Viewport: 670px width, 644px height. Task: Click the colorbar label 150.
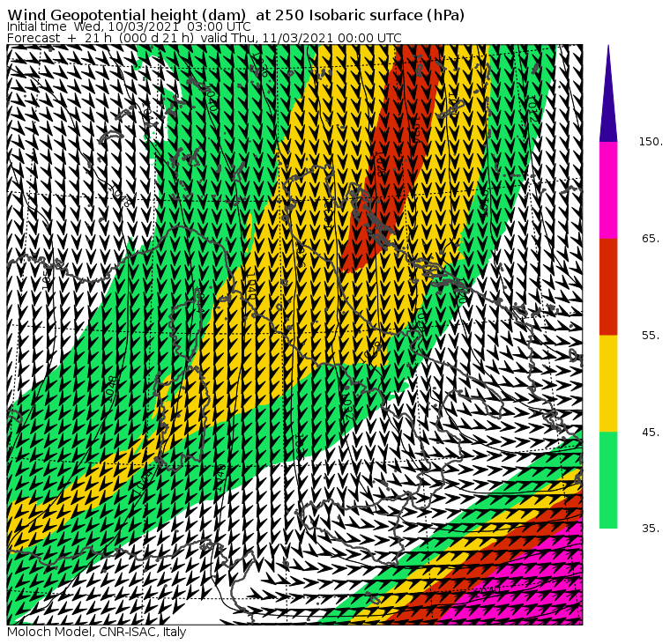point(651,142)
